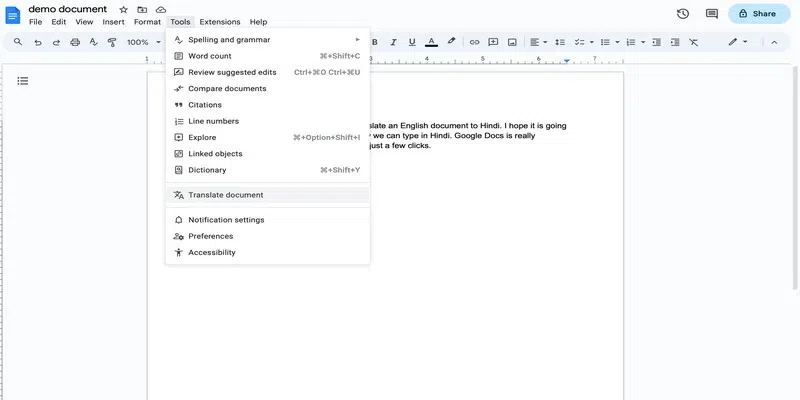Open version history clock icon
The width and height of the screenshot is (800, 400).
pos(683,14)
